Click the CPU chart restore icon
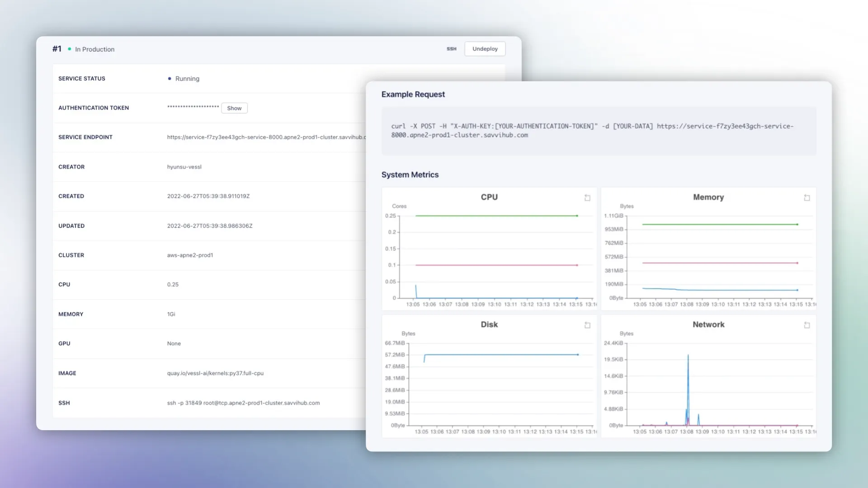Viewport: 868px width, 488px height. [587, 198]
